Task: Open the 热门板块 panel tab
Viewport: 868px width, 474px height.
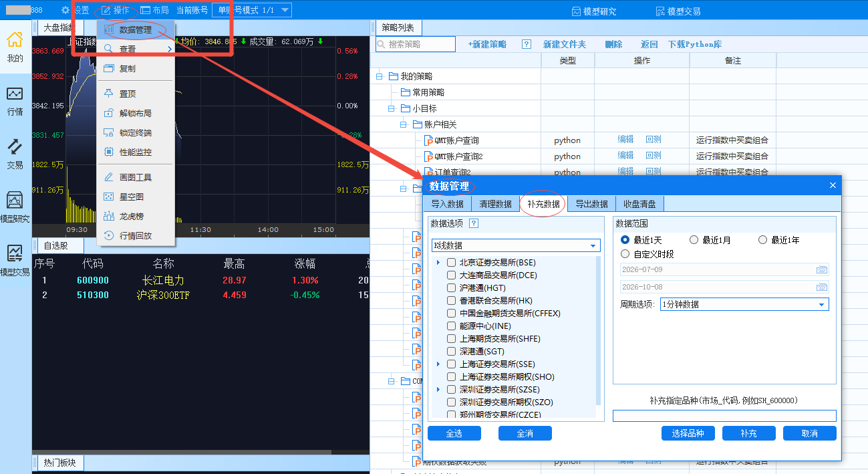Action: coord(59,463)
